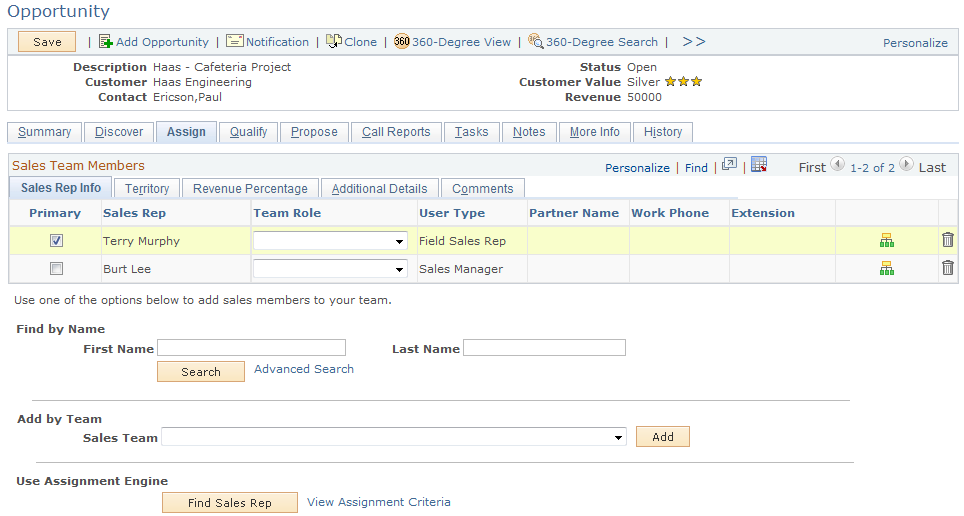This screenshot has height=516, width=964.
Task: Click the Notification envelope icon
Action: (234, 41)
